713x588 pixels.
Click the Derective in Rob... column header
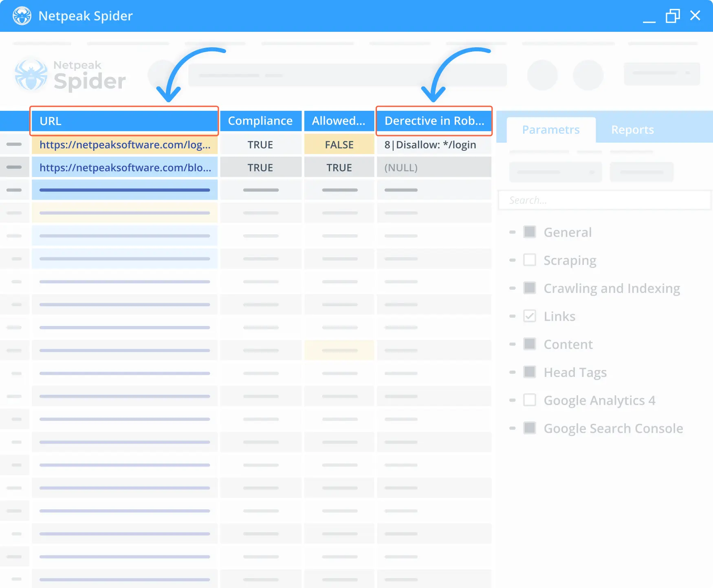click(x=434, y=121)
